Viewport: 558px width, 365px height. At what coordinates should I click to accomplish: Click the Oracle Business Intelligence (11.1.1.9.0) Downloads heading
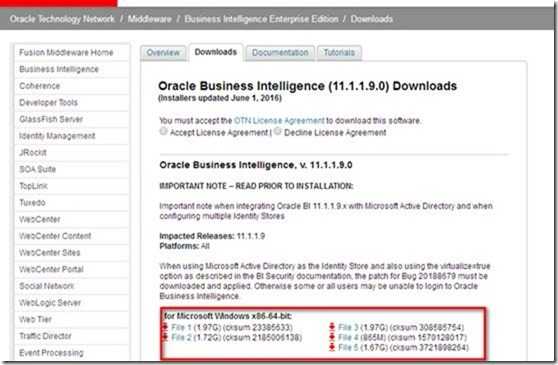[x=307, y=86]
